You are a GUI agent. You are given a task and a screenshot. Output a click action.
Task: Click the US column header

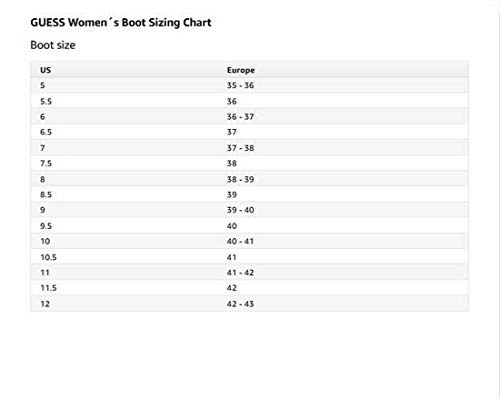tap(45, 70)
